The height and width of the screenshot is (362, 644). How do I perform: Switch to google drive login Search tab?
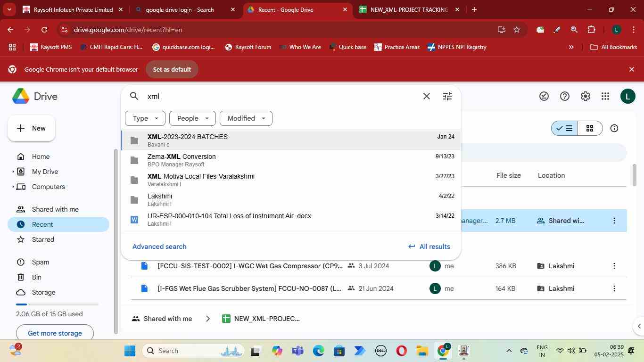click(185, 9)
